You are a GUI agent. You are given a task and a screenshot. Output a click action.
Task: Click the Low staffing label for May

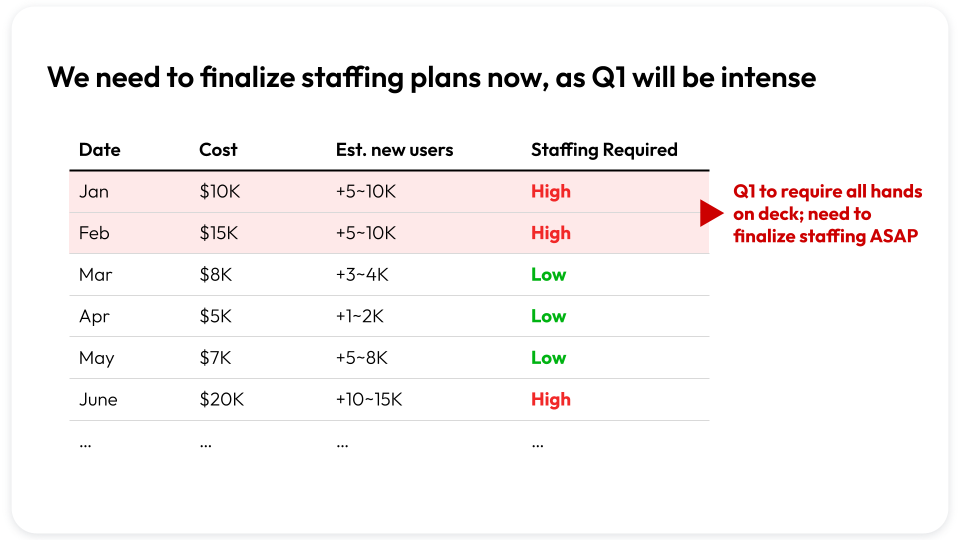548,358
